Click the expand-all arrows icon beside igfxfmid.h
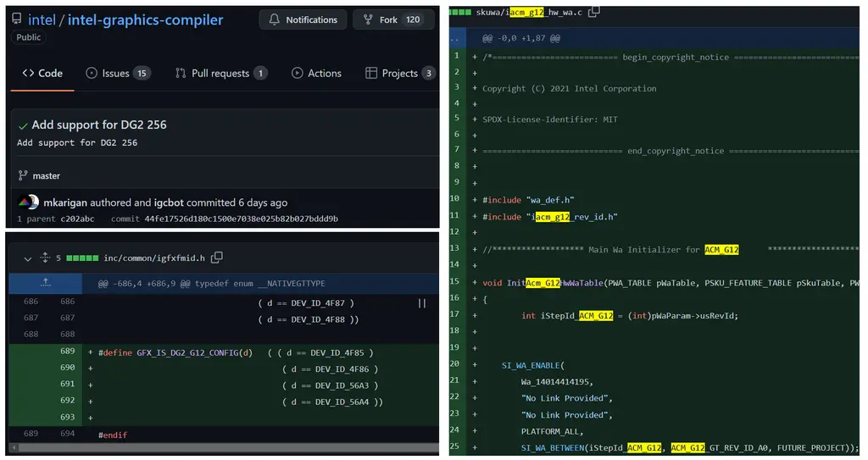This screenshot has height=460, width=868. coord(45,258)
